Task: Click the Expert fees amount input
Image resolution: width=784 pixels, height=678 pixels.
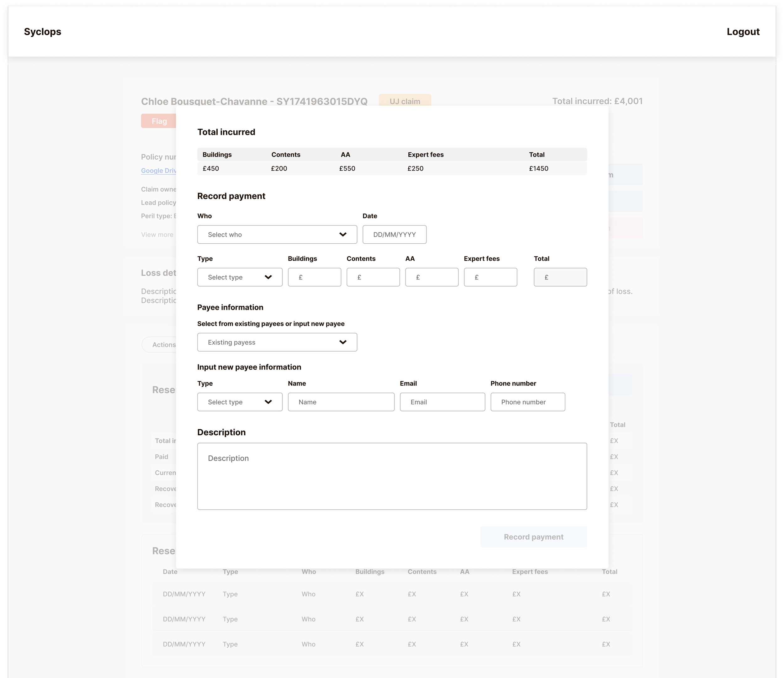Action: (490, 277)
